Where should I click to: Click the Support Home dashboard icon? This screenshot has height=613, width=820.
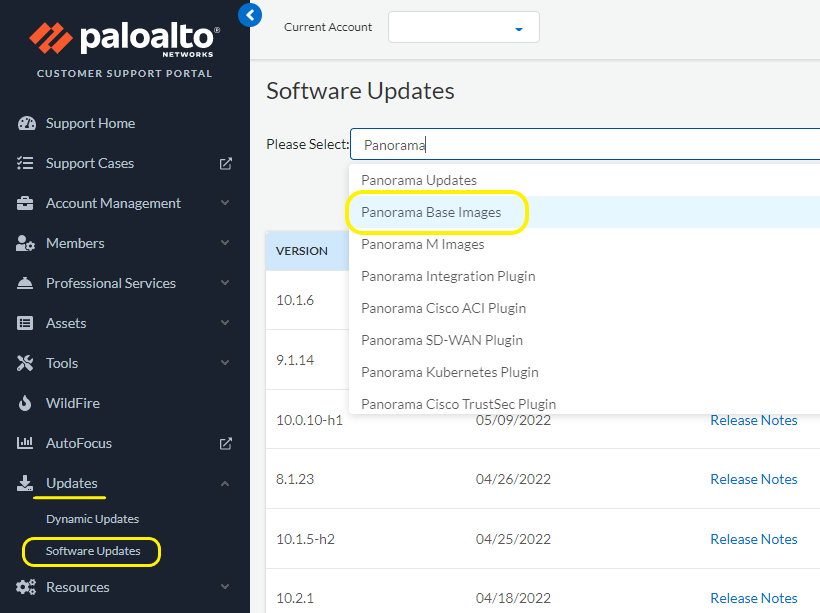tap(27, 123)
